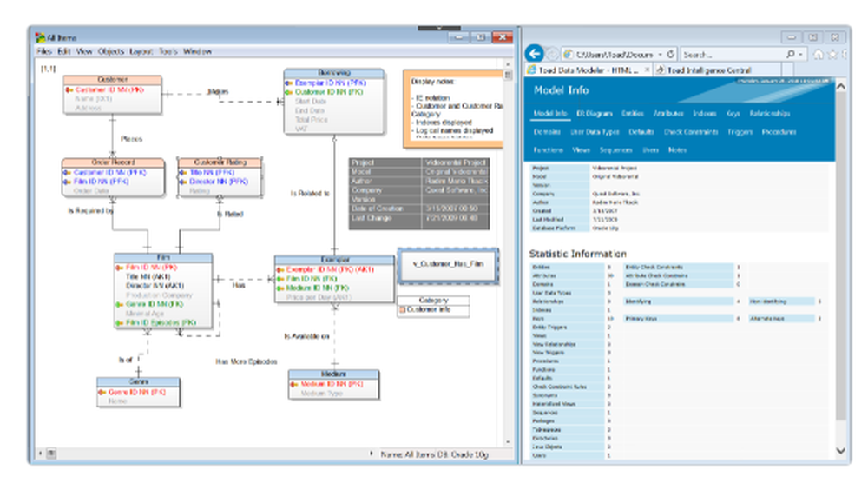Viewport: 868px width, 490px height.
Task: Click the Genre ID key icon in Genre entity
Action: (102, 393)
